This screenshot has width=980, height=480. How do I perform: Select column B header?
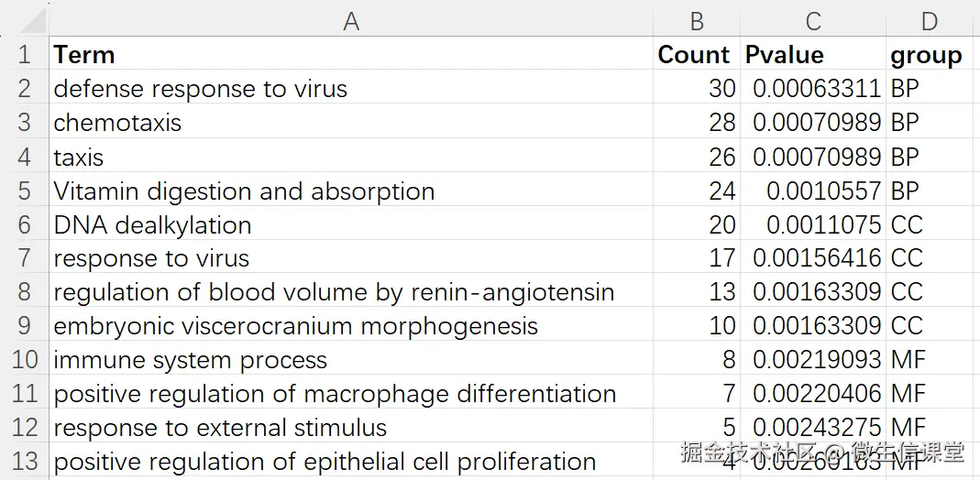697,20
